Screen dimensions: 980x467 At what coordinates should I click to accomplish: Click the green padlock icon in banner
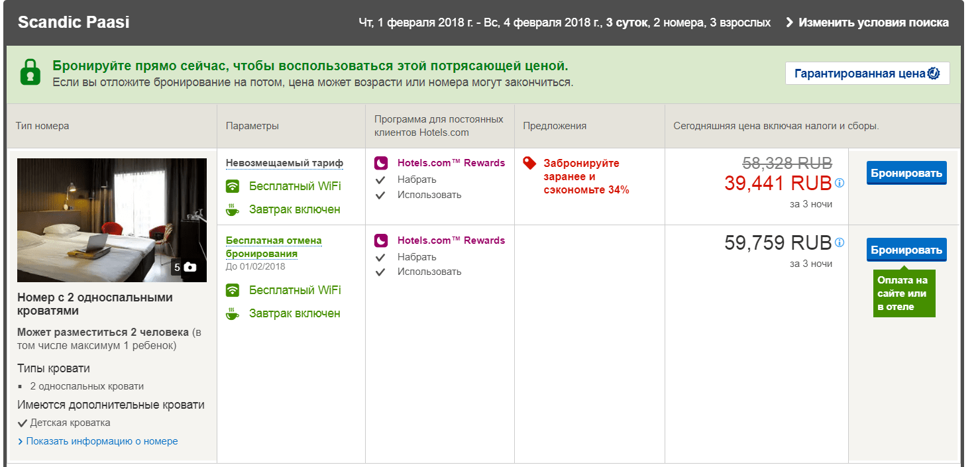click(x=30, y=72)
